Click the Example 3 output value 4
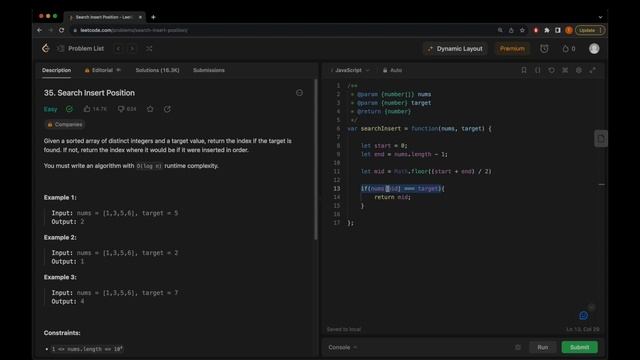Image resolution: width=640 pixels, height=360 pixels. click(x=82, y=302)
